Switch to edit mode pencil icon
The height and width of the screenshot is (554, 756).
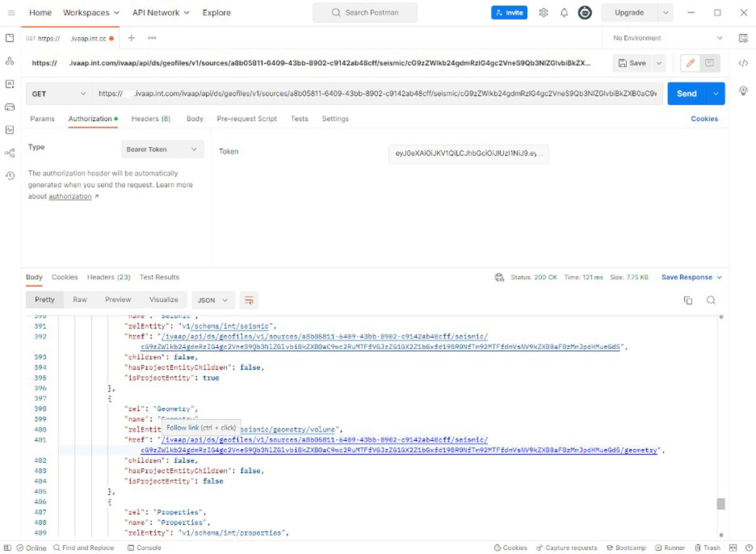690,63
